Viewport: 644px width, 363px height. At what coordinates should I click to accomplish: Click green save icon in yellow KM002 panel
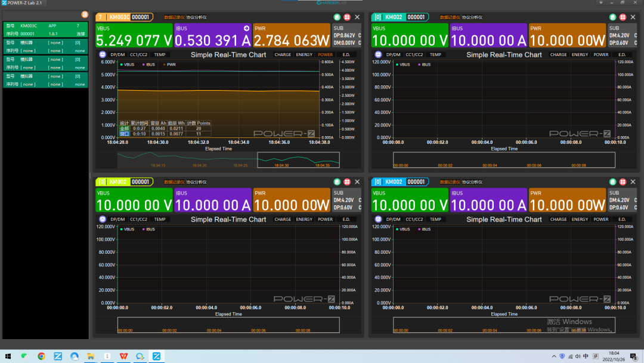click(337, 181)
